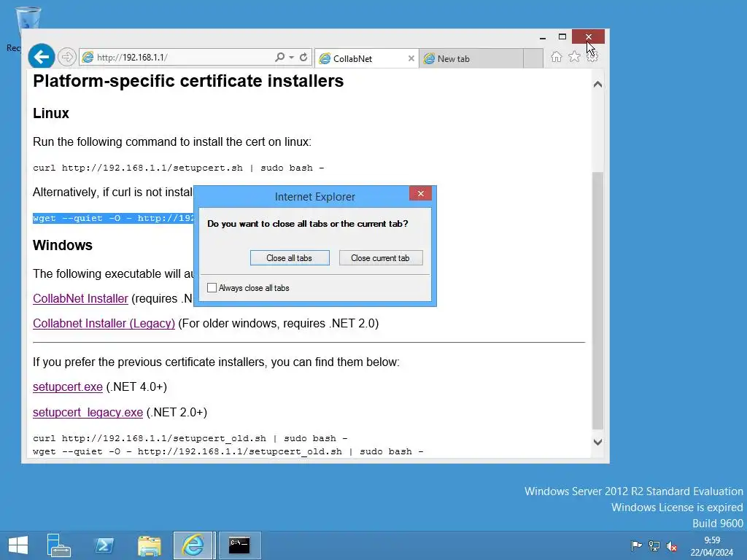Viewport: 747px width, 560px height.
Task: Click the curl setupcert_old.sh command line
Action: click(x=190, y=438)
